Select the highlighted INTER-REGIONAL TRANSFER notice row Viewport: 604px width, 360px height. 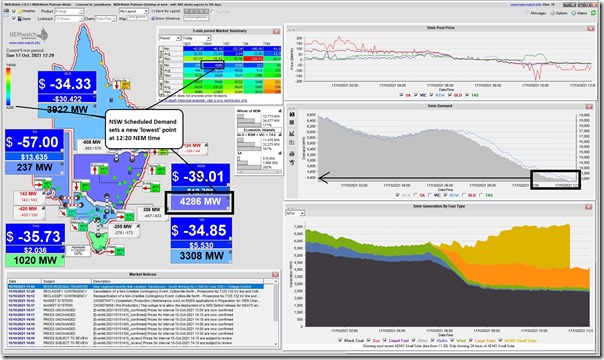tap(136, 287)
